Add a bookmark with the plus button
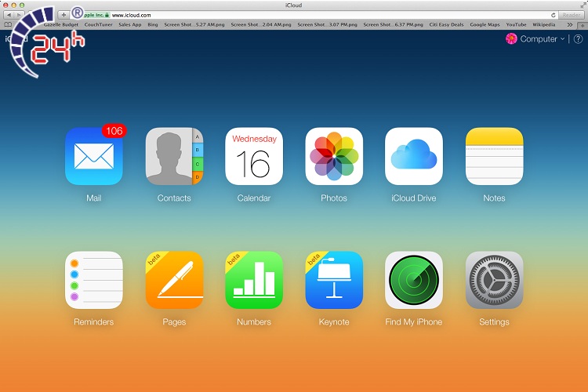 (64, 15)
